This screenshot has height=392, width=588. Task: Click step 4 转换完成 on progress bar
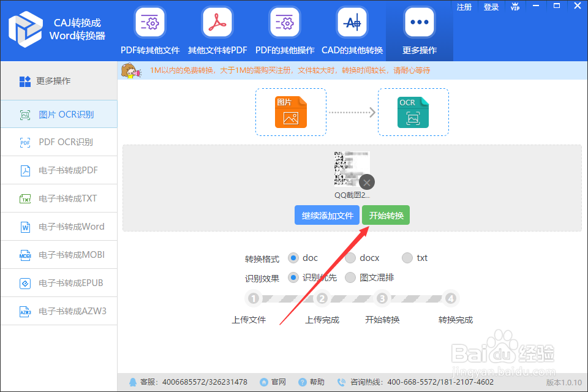[451, 298]
